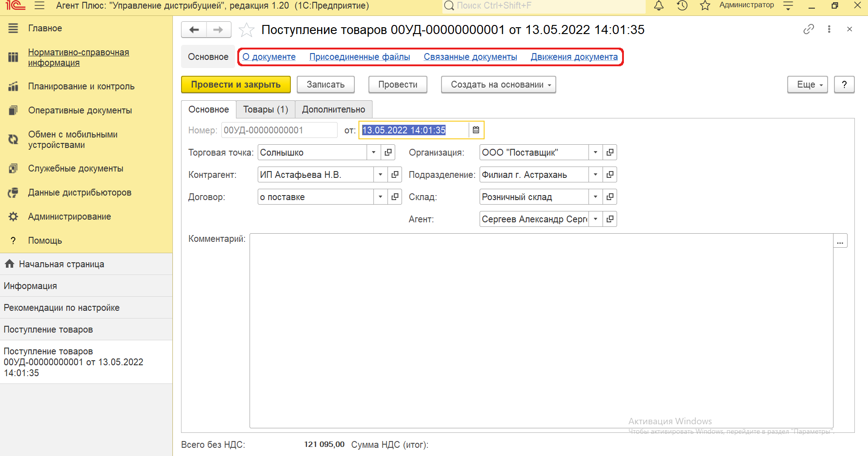The height and width of the screenshot is (456, 868).
Task: Click the date field 13.05.2022 14:01:35
Action: click(414, 130)
